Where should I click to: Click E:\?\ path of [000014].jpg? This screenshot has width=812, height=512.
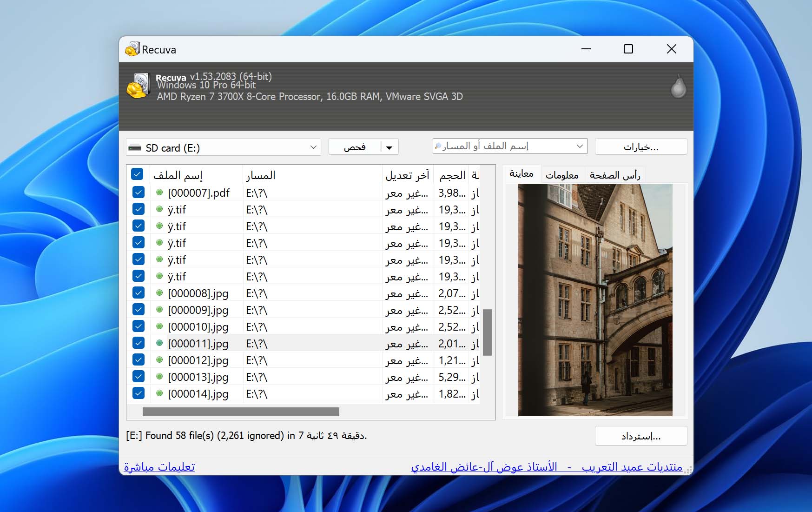(x=257, y=393)
